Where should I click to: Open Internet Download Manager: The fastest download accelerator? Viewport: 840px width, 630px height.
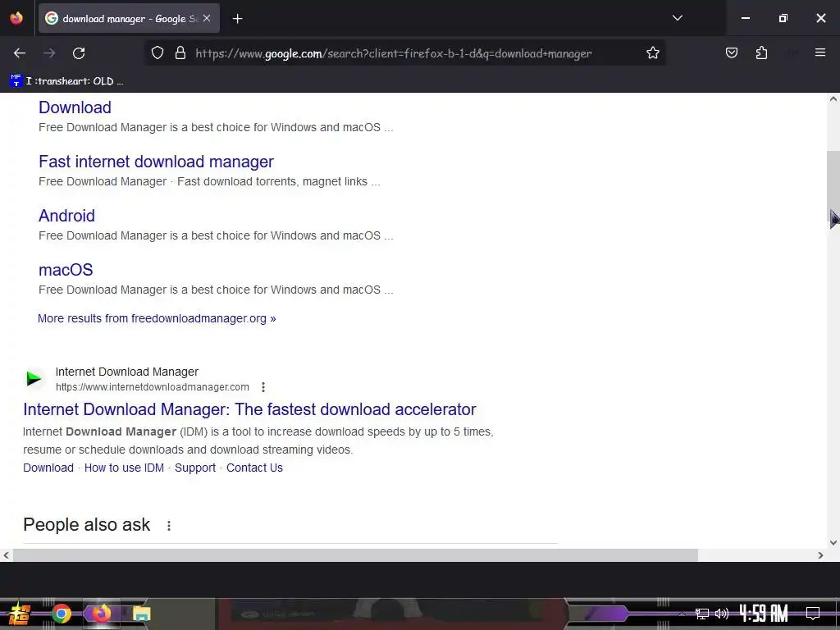249,409
